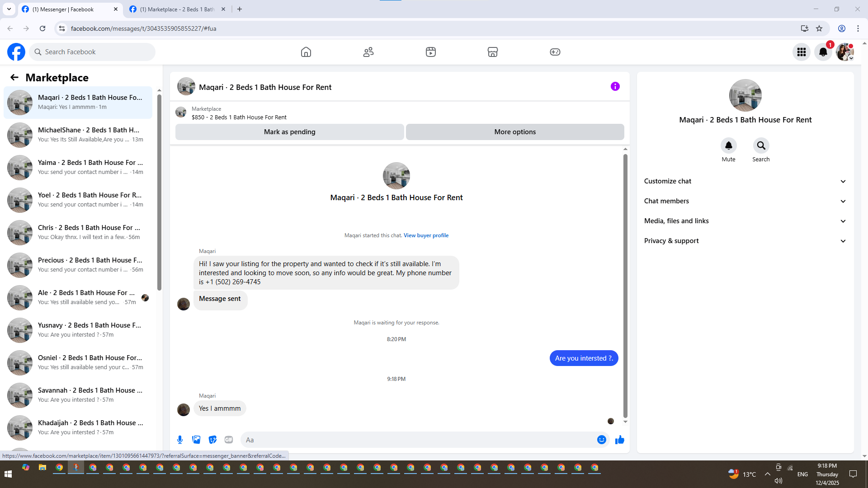This screenshot has height=488, width=868.
Task: Open the Facebook notifications bell
Action: point(823,52)
